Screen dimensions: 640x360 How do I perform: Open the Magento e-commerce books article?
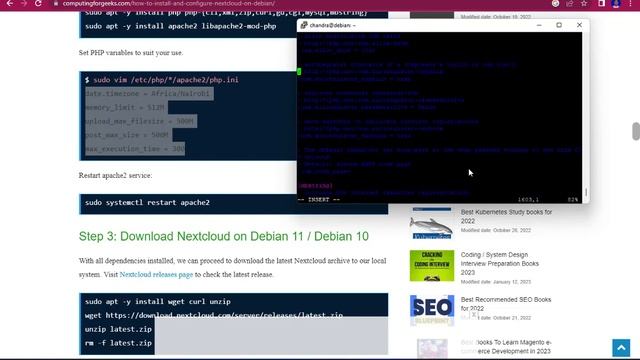506,347
